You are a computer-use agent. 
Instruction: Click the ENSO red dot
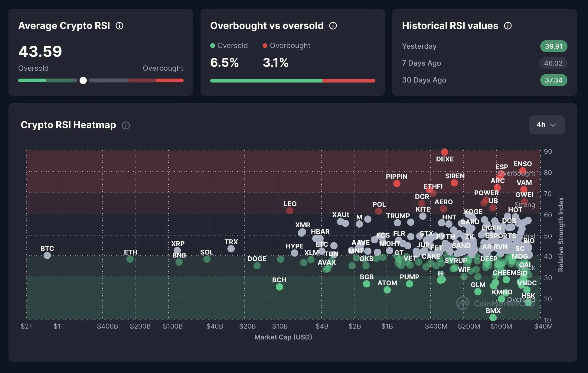click(x=523, y=171)
